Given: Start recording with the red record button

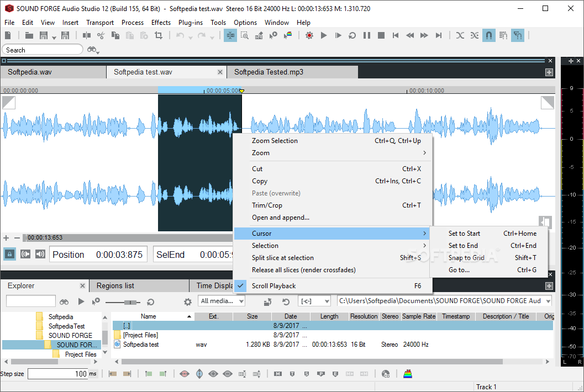Looking at the screenshot, I should point(309,35).
